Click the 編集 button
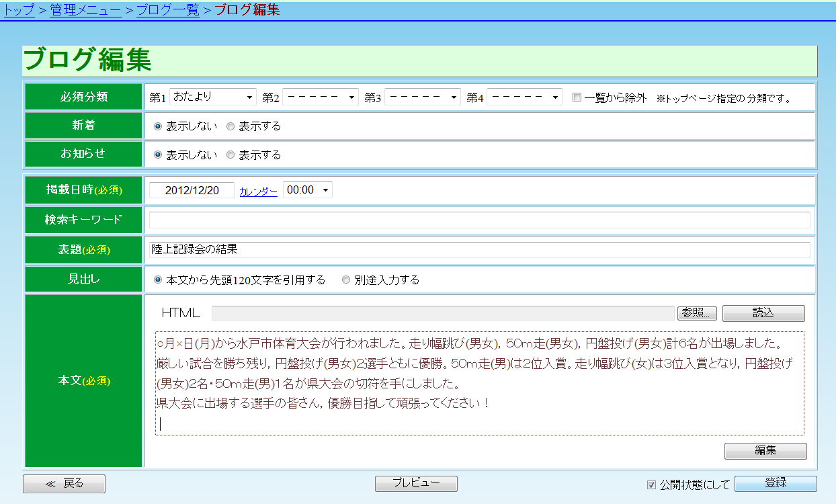The image size is (836, 504). [x=765, y=451]
